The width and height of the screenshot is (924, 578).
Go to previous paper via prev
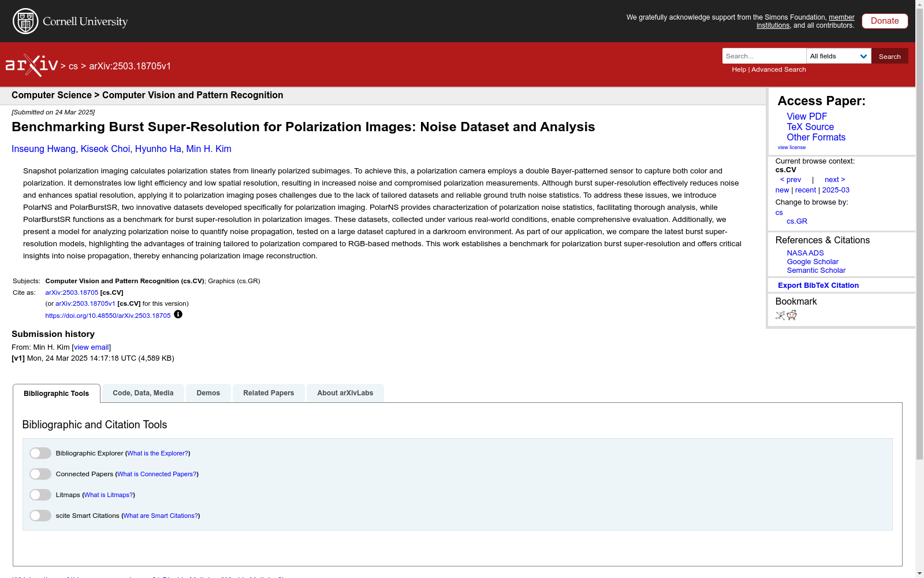click(791, 180)
